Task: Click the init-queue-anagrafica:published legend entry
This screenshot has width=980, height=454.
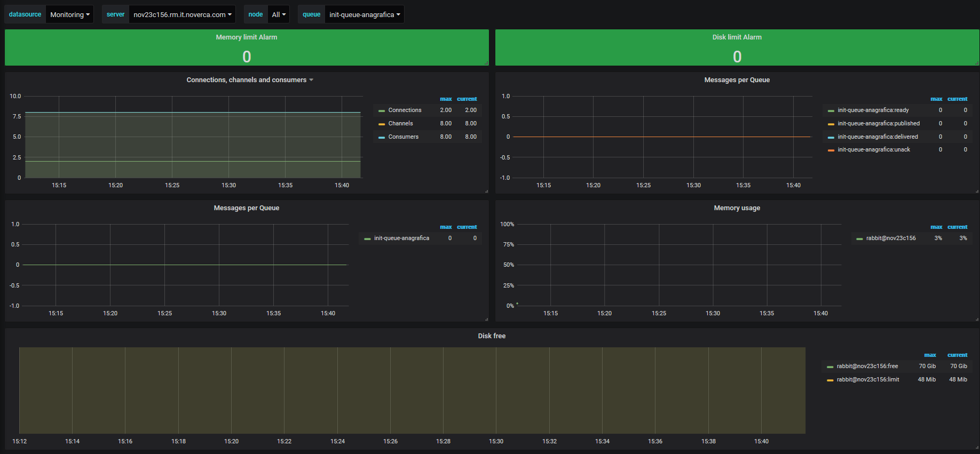Action: click(x=879, y=124)
